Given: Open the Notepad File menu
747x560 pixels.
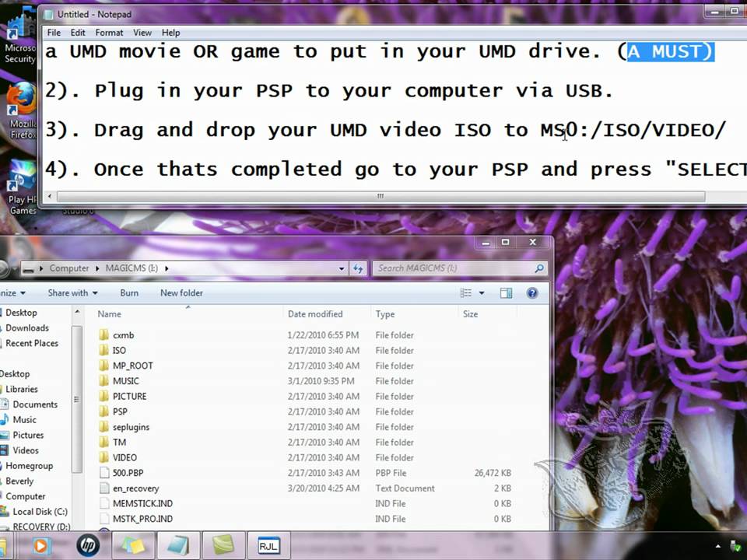Looking at the screenshot, I should pyautogui.click(x=54, y=33).
